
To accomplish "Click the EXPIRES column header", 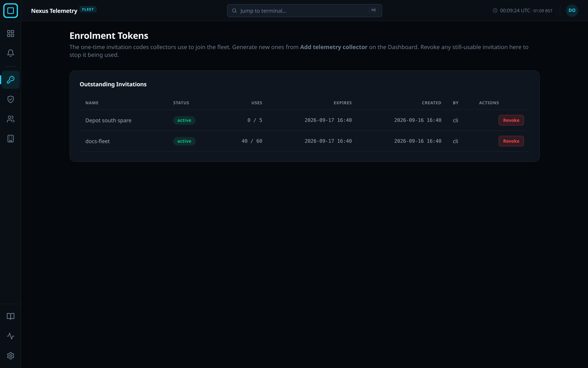I will 343,103.
